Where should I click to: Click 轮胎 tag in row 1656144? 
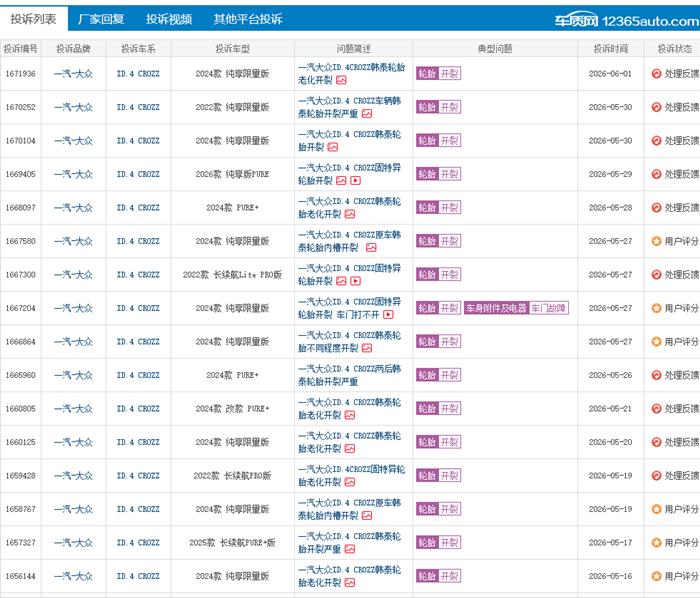pos(427,576)
